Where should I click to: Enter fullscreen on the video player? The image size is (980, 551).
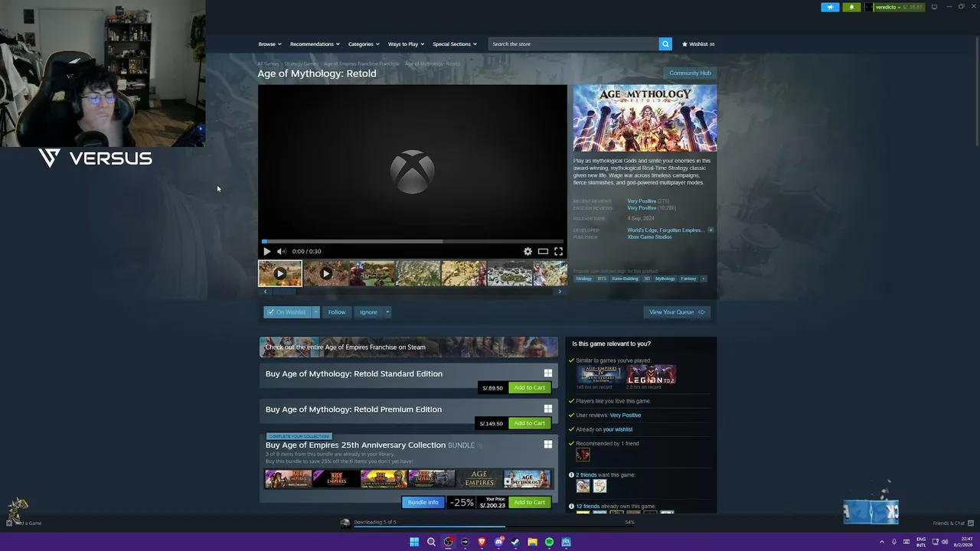(x=558, y=251)
